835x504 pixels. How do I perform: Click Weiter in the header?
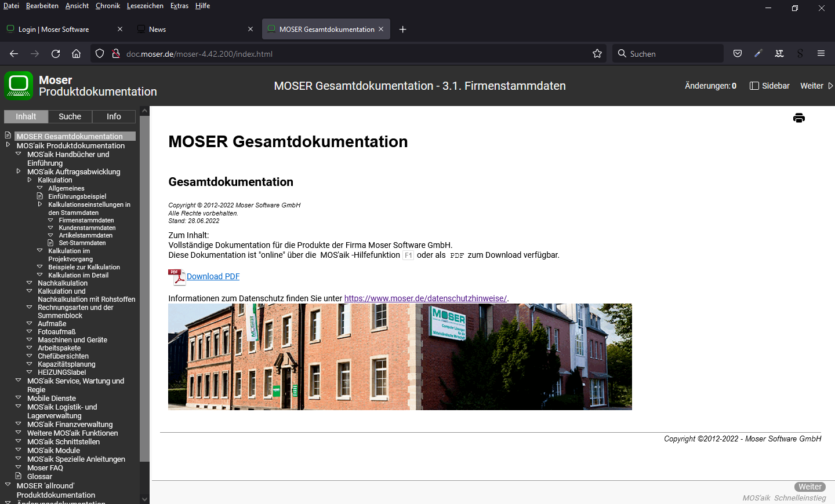(x=816, y=86)
